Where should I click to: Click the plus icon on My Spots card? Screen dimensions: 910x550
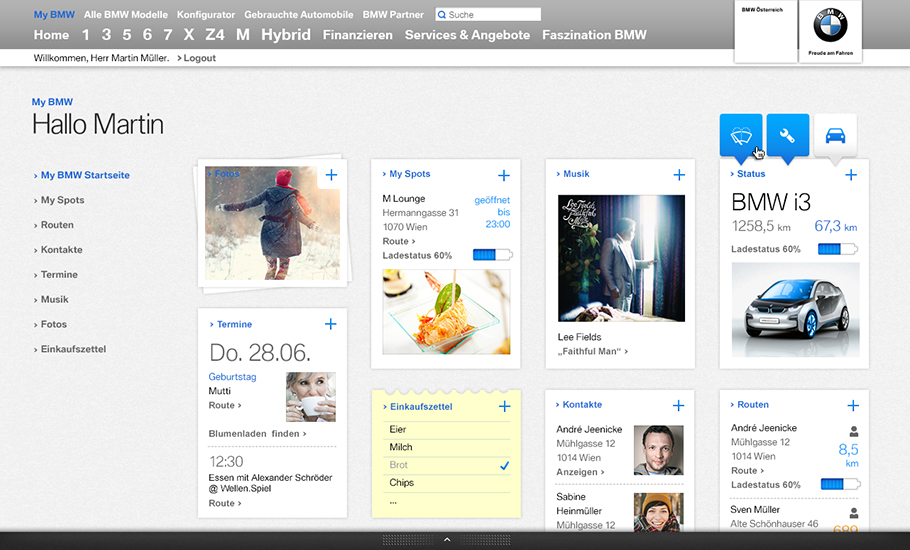click(504, 175)
